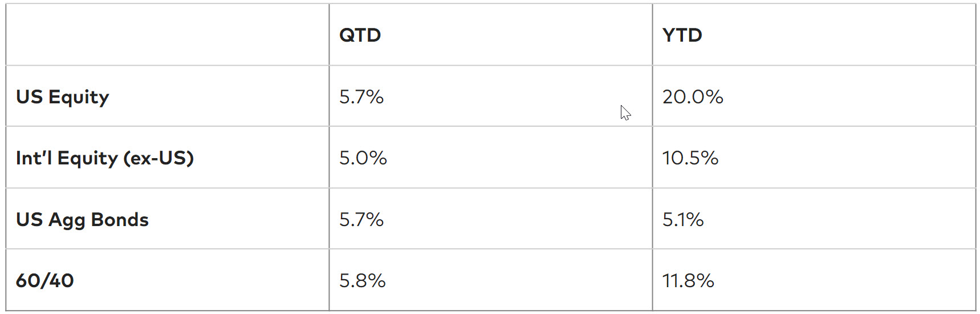980x314 pixels.
Task: Select the Int'l Equity (ex-US) row label
Action: [105, 158]
